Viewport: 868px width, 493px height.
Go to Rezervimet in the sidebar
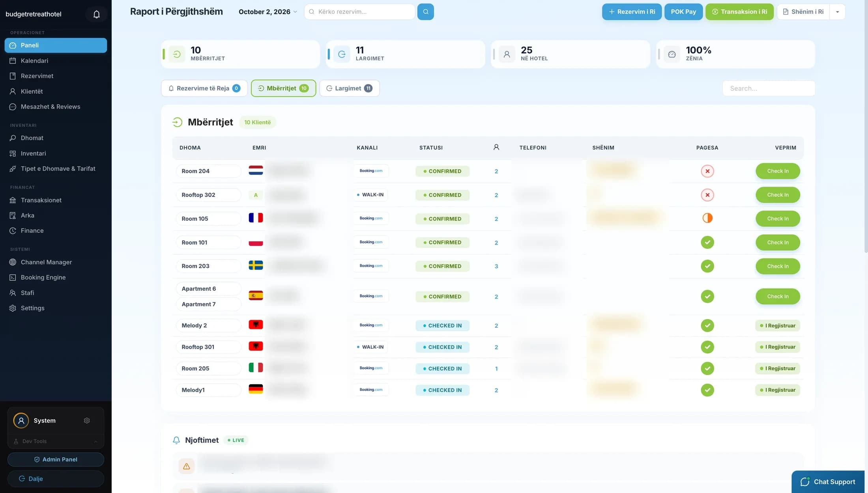(x=56, y=76)
